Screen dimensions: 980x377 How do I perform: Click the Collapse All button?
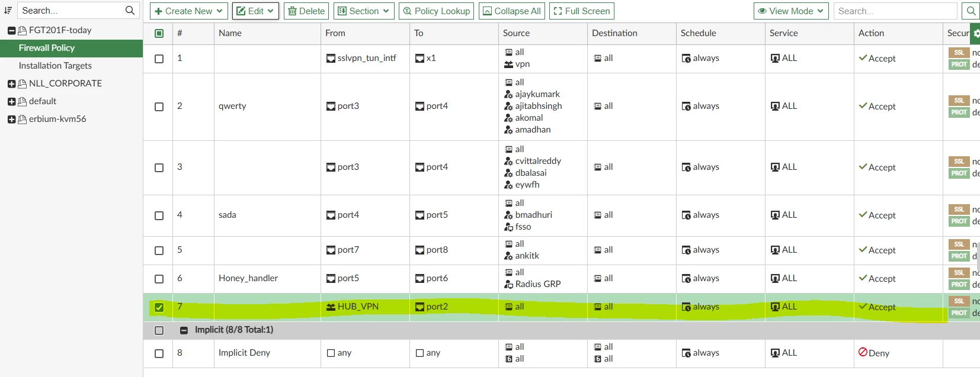(x=511, y=11)
